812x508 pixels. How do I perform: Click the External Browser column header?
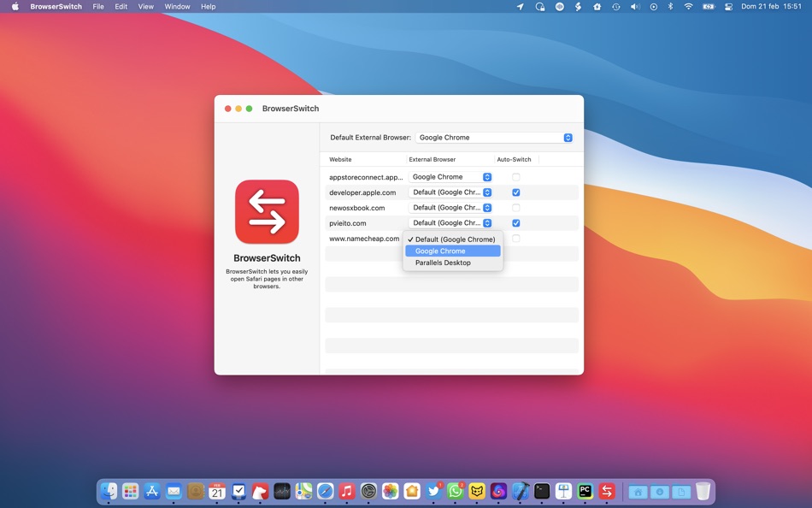pyautogui.click(x=450, y=159)
